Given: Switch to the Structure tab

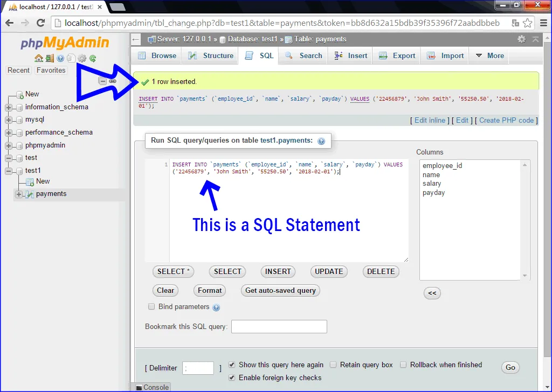Looking at the screenshot, I should [x=211, y=55].
